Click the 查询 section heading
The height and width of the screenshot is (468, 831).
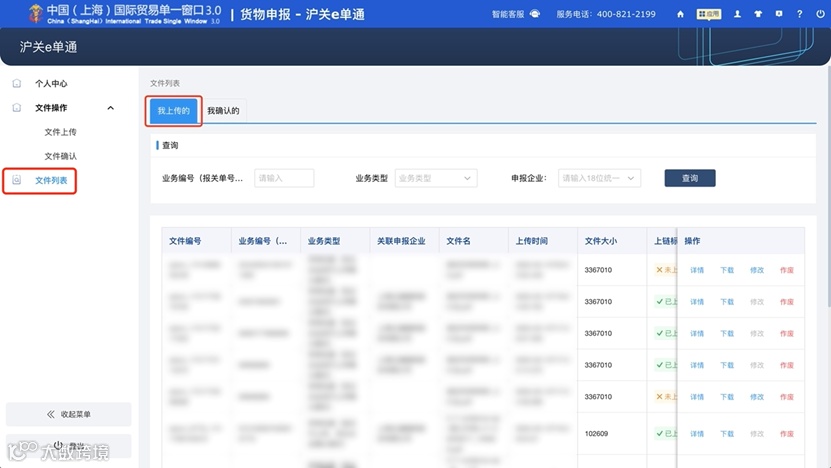coord(170,145)
